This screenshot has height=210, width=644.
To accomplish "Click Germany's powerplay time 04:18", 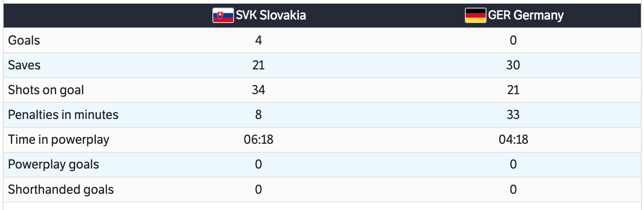I will 513,140.
